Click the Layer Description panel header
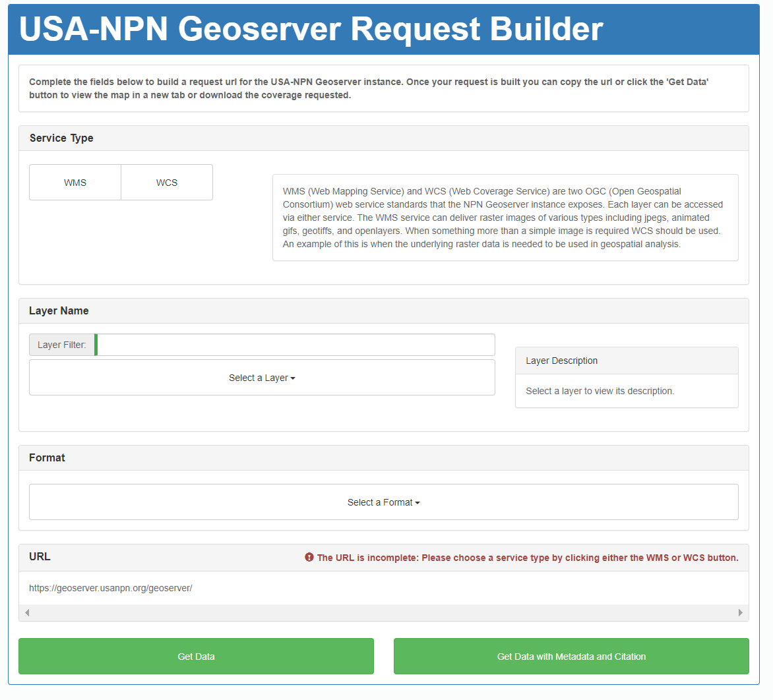The height and width of the screenshot is (700, 773). pos(561,361)
